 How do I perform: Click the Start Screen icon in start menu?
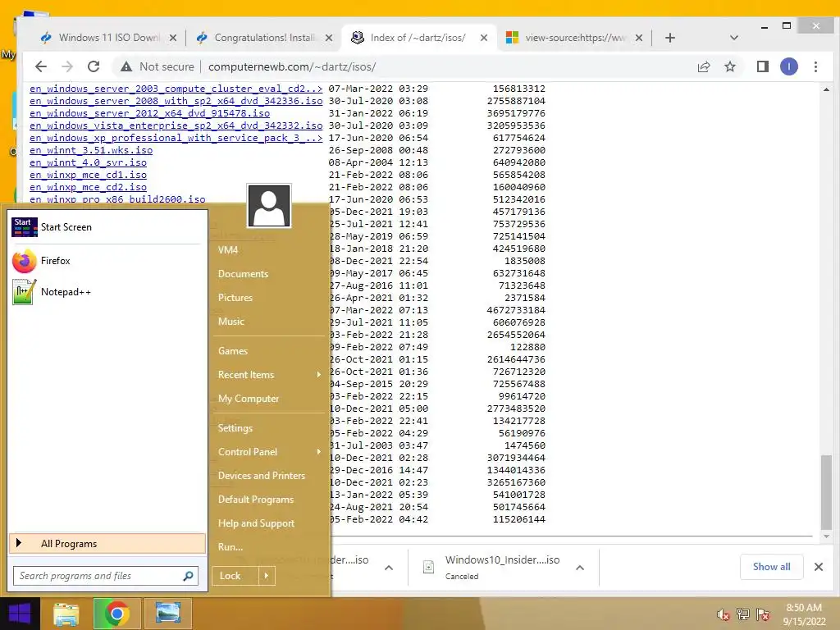click(x=24, y=227)
